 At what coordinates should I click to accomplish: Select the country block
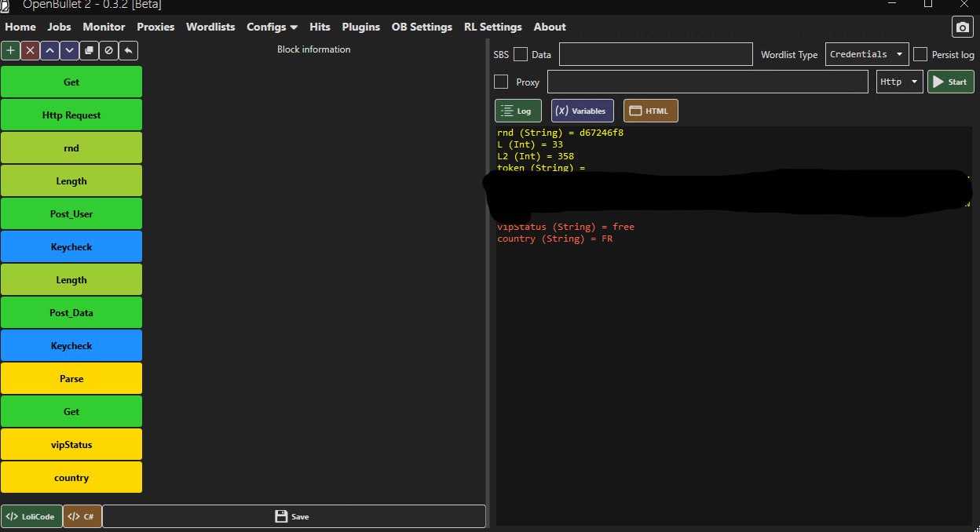click(71, 477)
